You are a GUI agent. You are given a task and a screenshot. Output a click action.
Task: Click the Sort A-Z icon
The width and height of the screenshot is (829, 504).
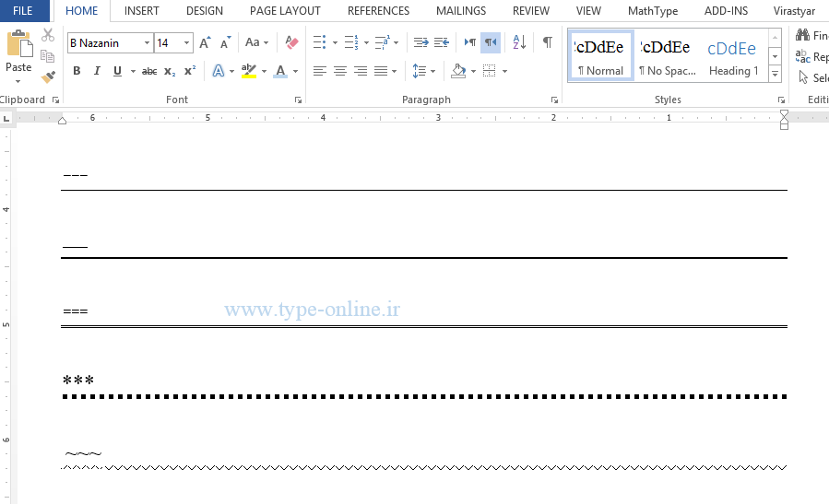pos(519,42)
